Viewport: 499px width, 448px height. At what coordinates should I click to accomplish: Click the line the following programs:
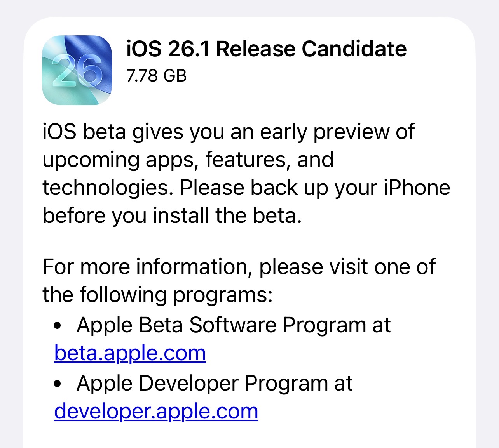click(157, 295)
